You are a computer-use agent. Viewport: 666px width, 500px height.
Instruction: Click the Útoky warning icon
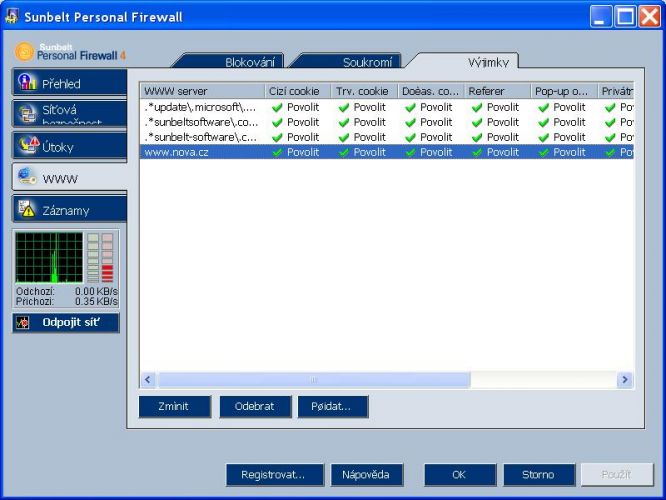click(x=28, y=146)
